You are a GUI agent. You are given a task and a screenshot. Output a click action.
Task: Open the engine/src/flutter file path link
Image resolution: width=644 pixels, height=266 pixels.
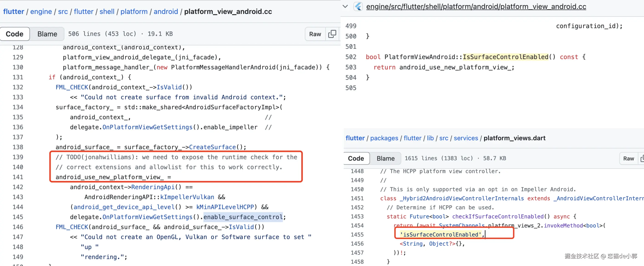click(476, 7)
